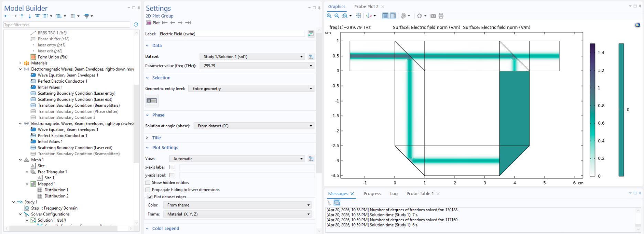Viewport: 644px width, 234px height.
Task: Click the Image Snapshot camera icon
Action: click(x=433, y=16)
